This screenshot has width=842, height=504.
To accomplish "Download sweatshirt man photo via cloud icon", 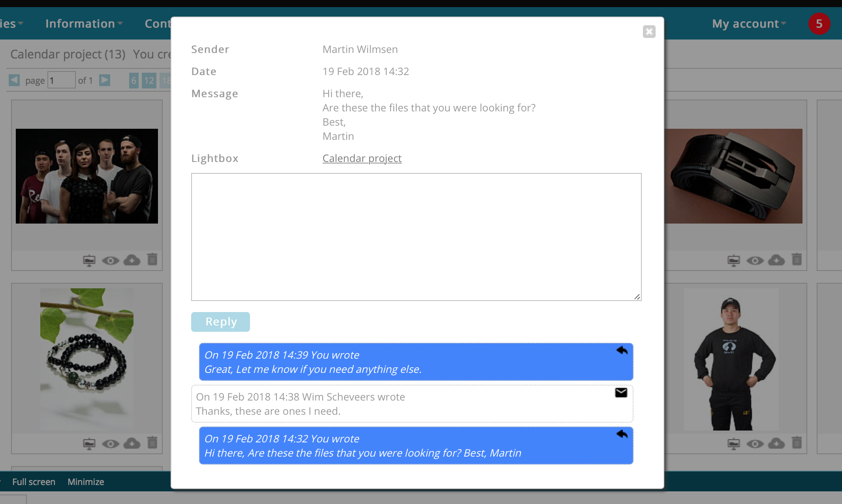I will click(776, 444).
